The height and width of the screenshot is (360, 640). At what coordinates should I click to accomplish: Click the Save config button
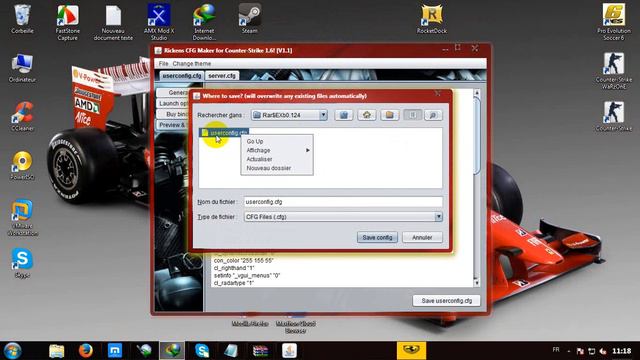point(377,237)
